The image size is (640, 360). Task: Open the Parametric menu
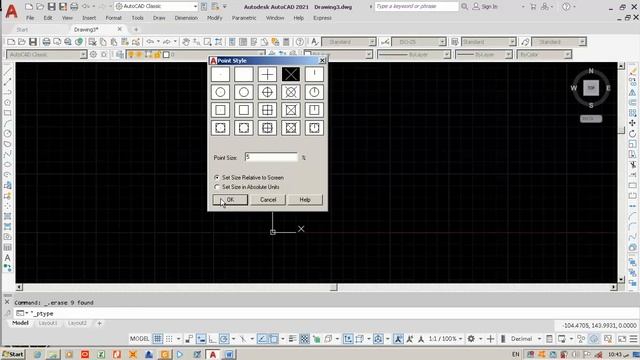(x=244, y=18)
